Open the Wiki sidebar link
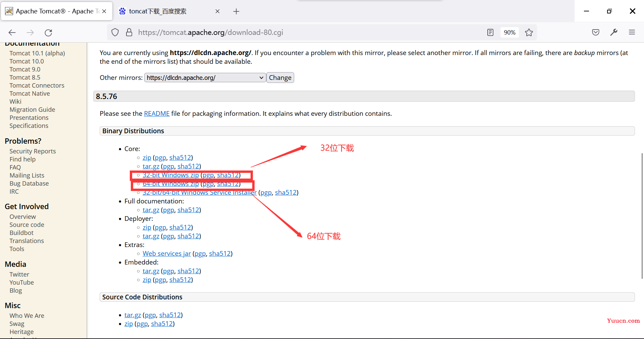Screen dimensions: 644x339 [x=15, y=101]
